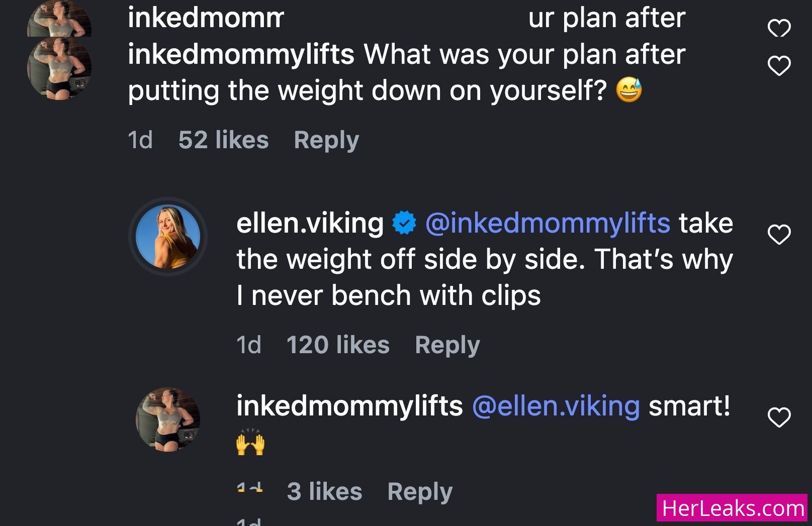This screenshot has width=812, height=526.
Task: Open inkedmommylifts avatar beside 'smart!' reply
Action: click(x=168, y=419)
